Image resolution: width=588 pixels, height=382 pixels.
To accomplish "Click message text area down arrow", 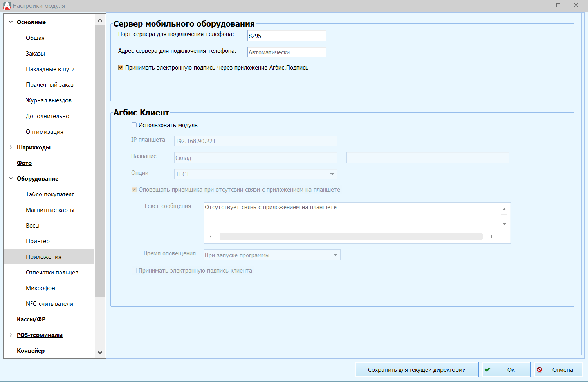I will click(504, 224).
